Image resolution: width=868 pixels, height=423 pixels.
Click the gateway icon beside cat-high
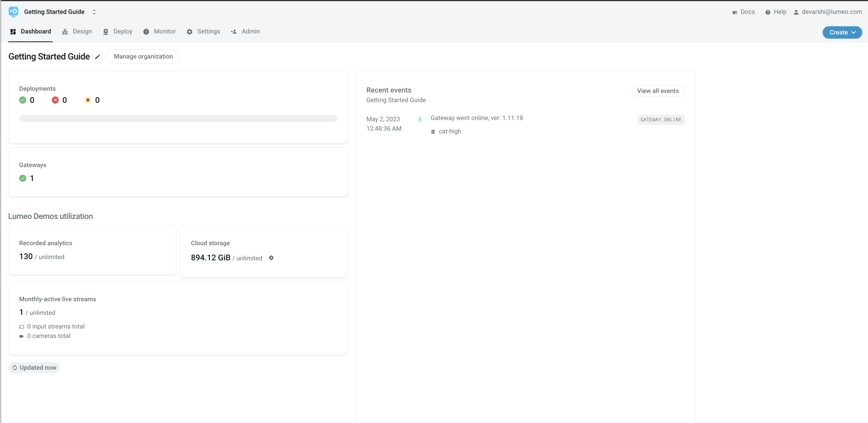pyautogui.click(x=433, y=132)
